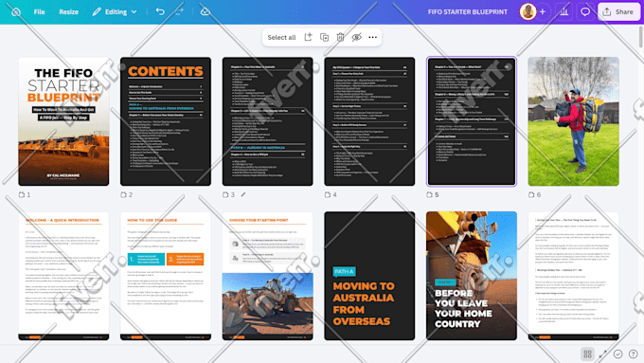644x363 pixels.
Task: Open the user profile avatar
Action: click(x=528, y=11)
